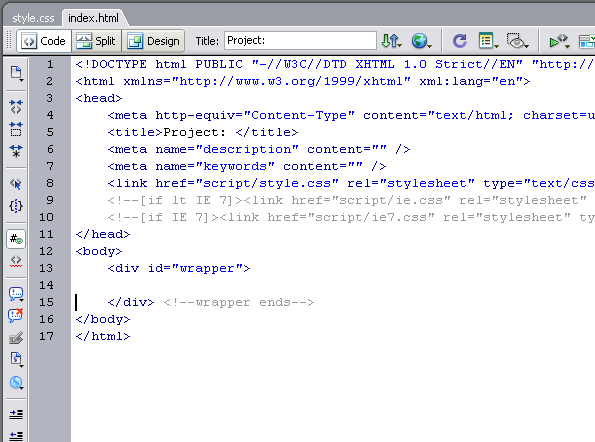Open the Visual Aids eye menu
This screenshot has height=442, width=595.
518,41
